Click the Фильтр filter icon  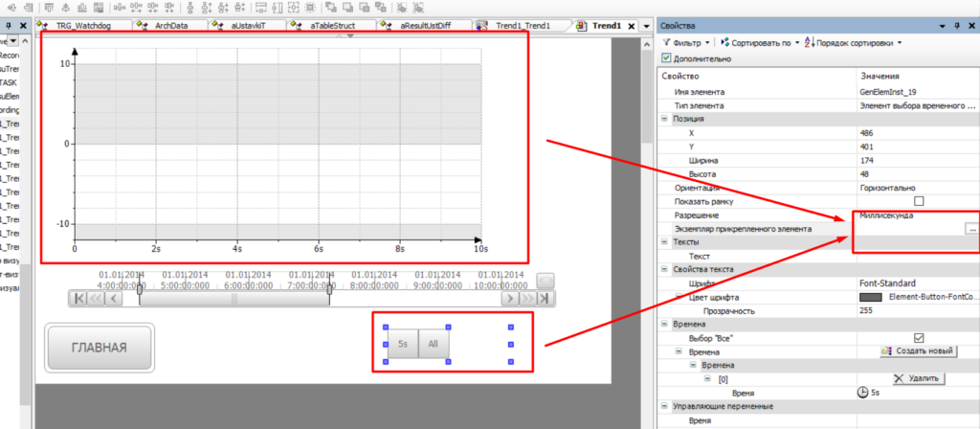666,42
